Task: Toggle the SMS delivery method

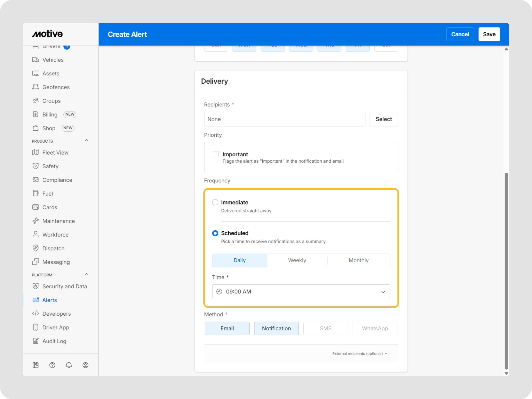Action: tap(325, 328)
